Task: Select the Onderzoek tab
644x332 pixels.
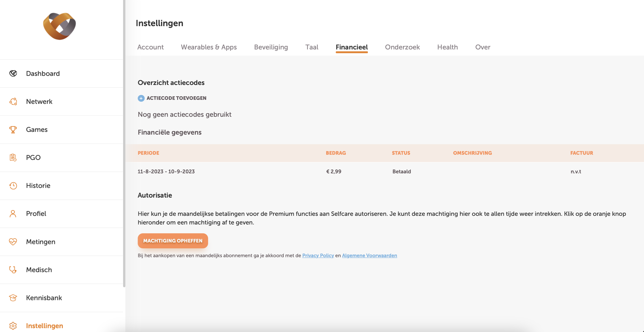Action: coord(402,47)
